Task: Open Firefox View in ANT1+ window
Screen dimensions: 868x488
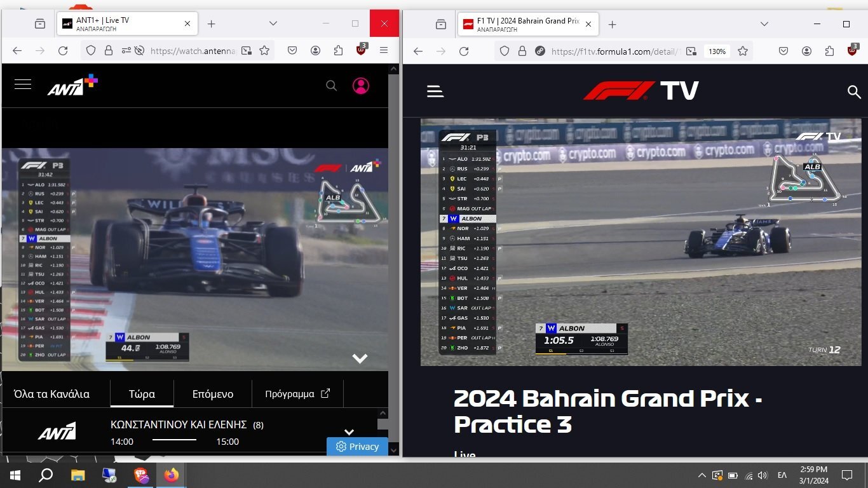Action: tap(40, 24)
